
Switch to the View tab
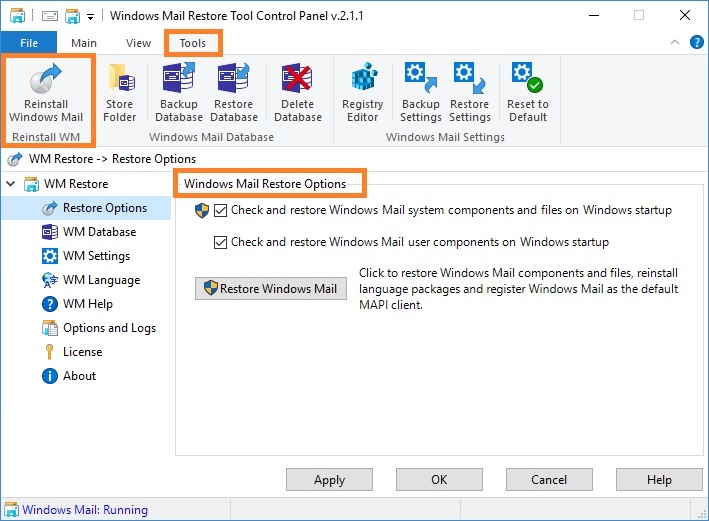(138, 43)
